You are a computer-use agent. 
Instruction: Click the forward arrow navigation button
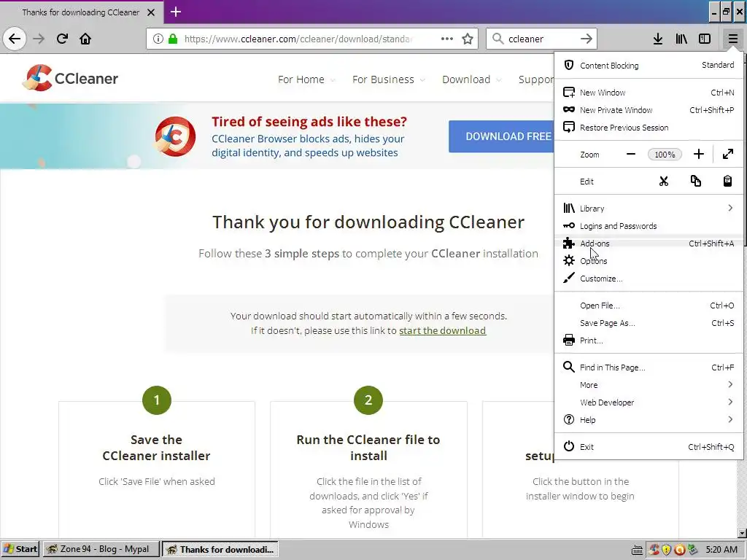coord(39,39)
